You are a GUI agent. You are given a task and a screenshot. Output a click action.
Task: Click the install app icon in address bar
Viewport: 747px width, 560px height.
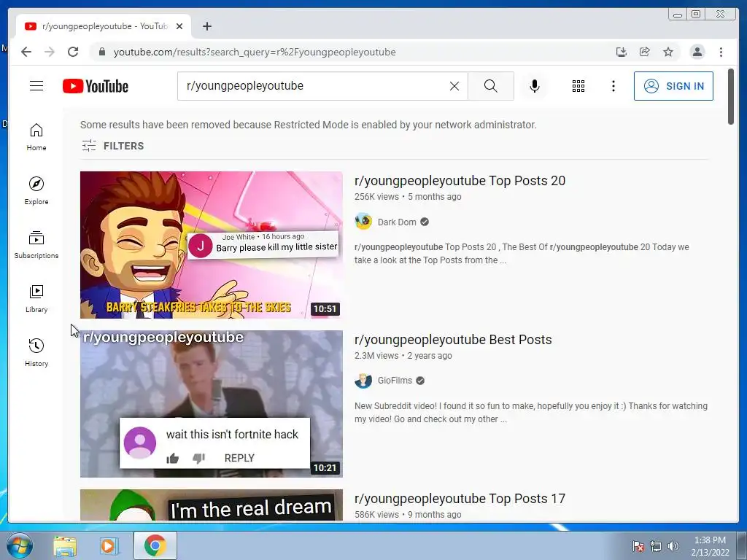[622, 52]
